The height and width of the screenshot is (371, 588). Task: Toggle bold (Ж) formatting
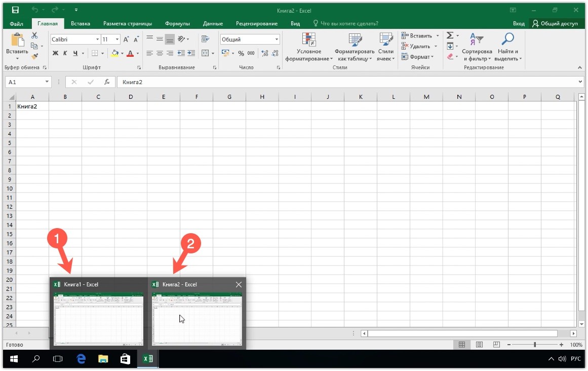click(x=55, y=53)
